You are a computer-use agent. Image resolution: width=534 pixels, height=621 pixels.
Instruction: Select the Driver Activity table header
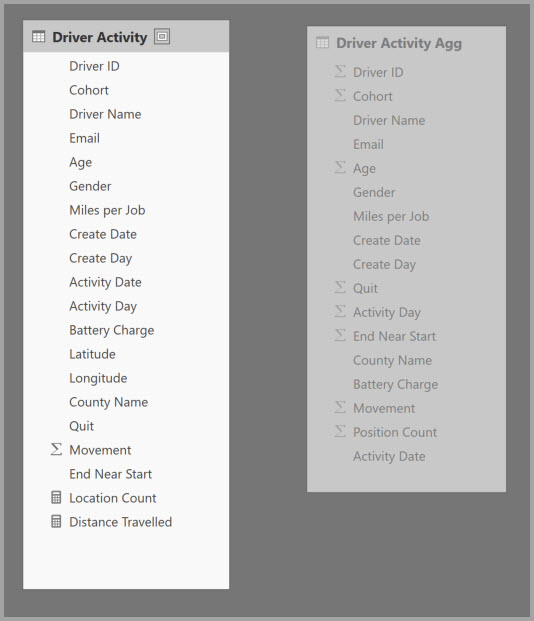point(126,36)
